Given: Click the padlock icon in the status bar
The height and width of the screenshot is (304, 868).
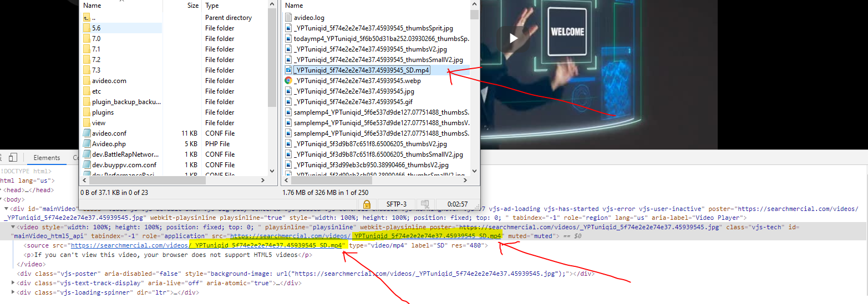Looking at the screenshot, I should tap(367, 204).
